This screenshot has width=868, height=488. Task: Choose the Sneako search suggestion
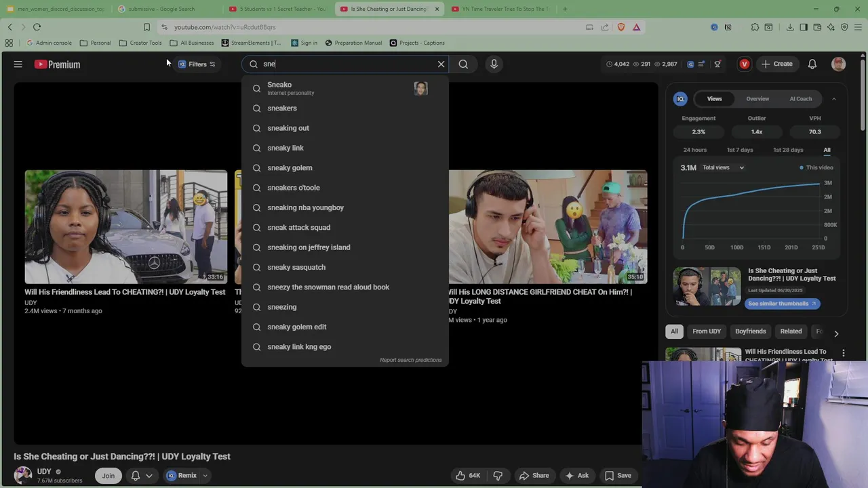(344, 88)
